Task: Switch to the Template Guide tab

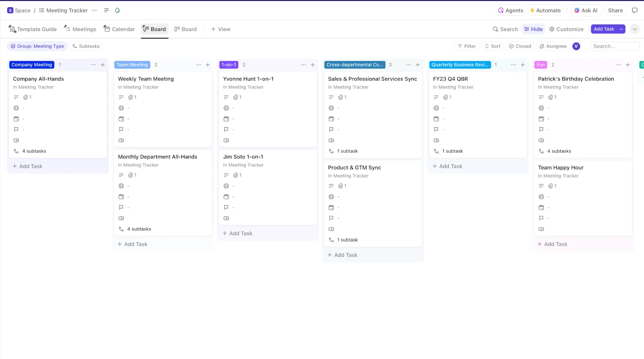Action: 33,29
